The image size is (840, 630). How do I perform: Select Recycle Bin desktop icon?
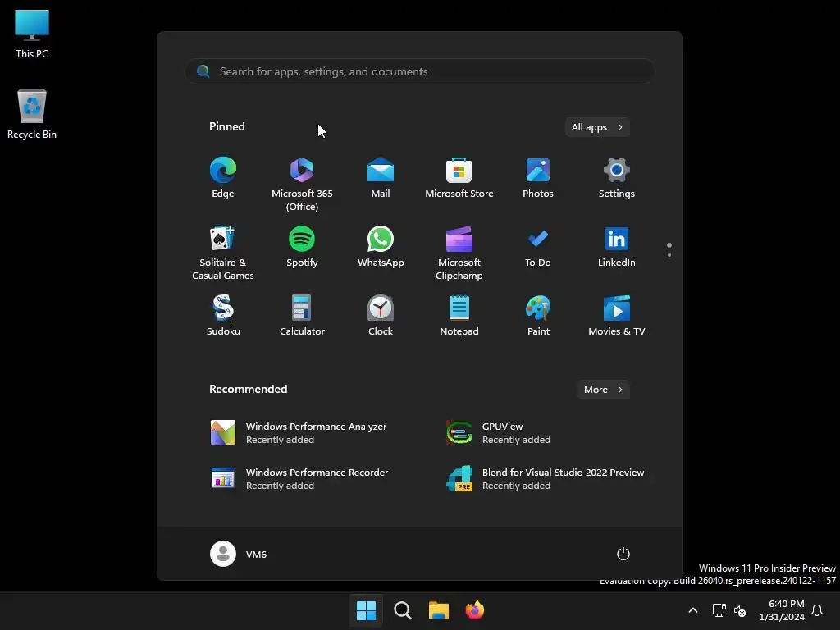coord(32,114)
